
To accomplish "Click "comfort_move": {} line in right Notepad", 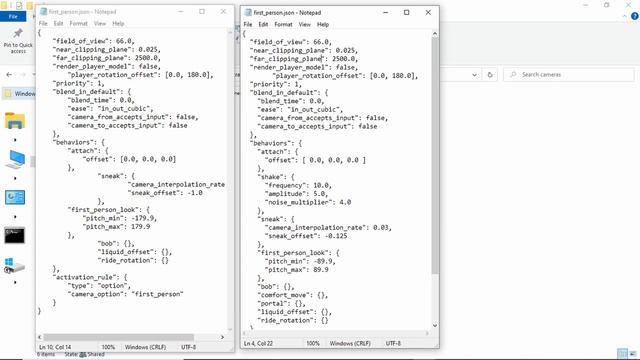I will point(292,295).
